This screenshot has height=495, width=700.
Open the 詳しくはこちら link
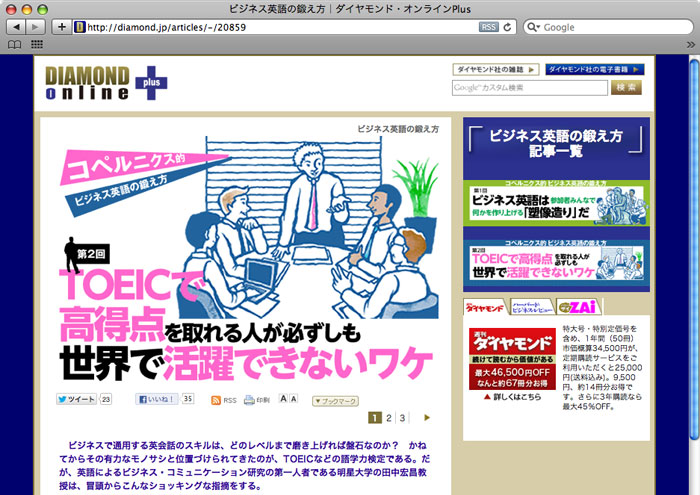[513, 397]
